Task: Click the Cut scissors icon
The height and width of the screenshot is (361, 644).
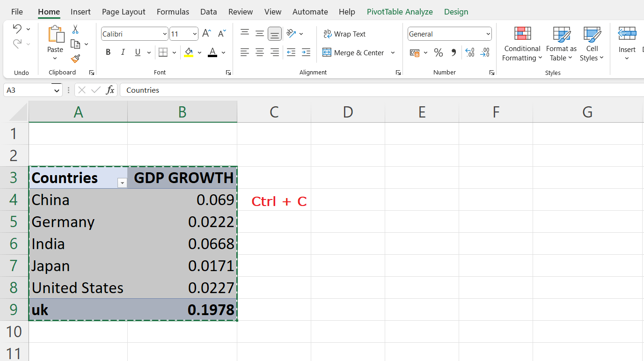Action: click(75, 29)
